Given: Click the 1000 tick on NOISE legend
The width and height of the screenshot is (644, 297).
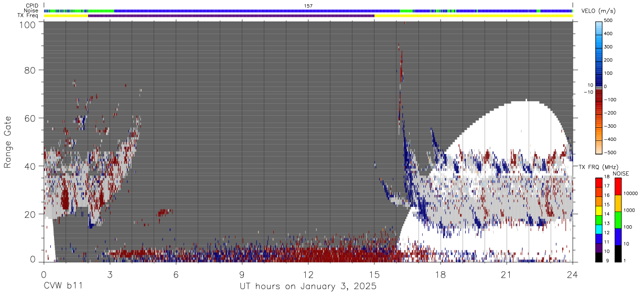Looking at the screenshot, I should point(629,210).
